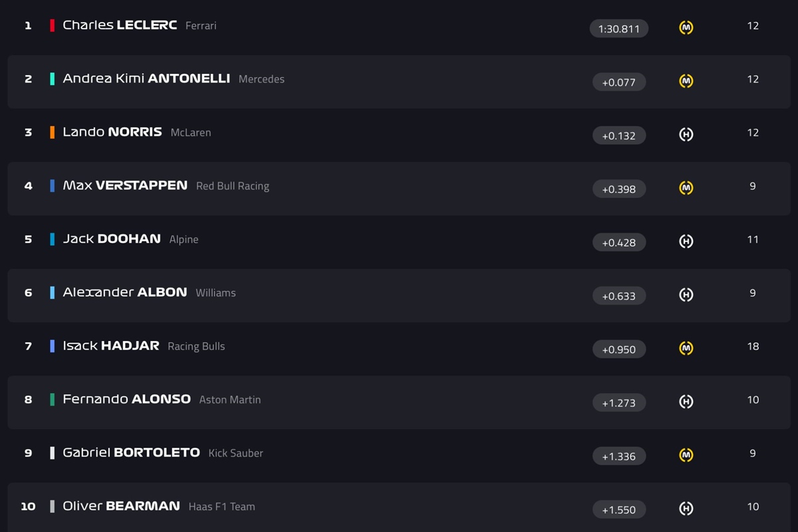Select Albon's hard compound tyre icon
The image size is (798, 532).
(686, 295)
